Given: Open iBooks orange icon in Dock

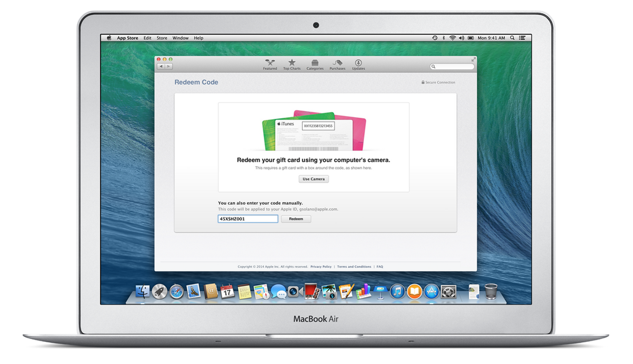Looking at the screenshot, I should pos(414,292).
